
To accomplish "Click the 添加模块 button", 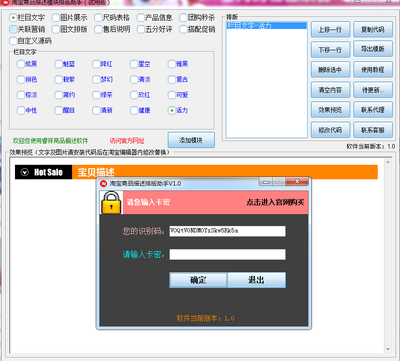I will 191,140.
